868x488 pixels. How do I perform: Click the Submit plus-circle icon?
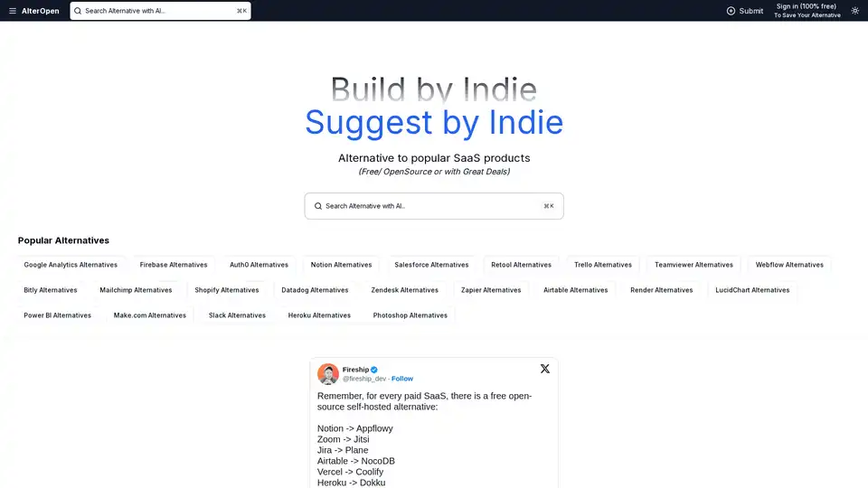(x=731, y=11)
